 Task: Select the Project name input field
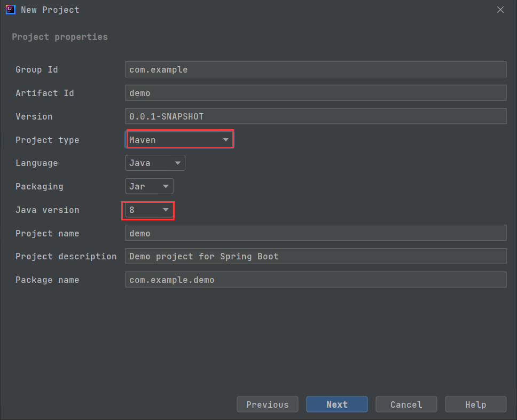(x=315, y=233)
